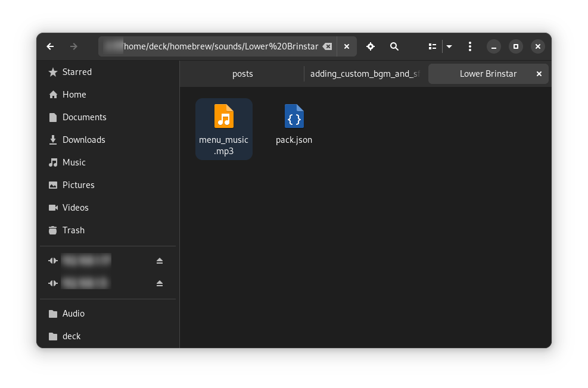Switch to the posts tab
This screenshot has width=588, height=388.
242,74
